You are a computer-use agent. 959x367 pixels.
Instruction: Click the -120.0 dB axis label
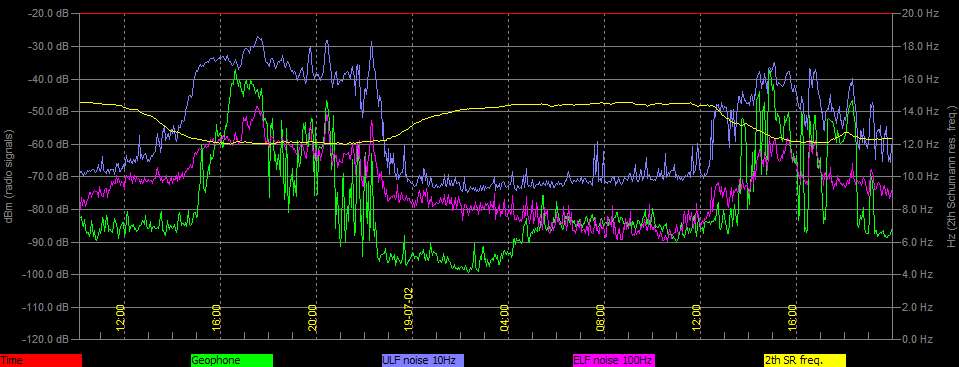coord(46,339)
